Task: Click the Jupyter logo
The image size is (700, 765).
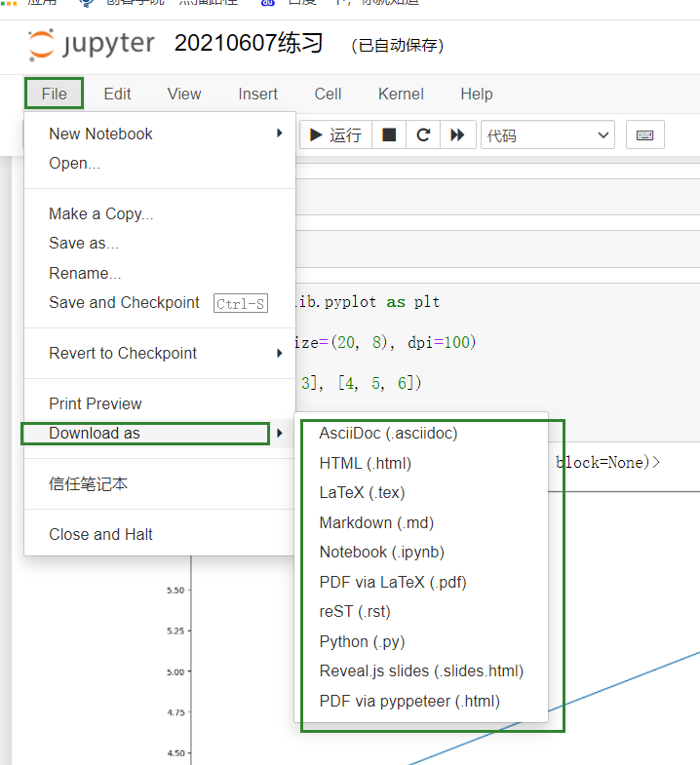Action: click(92, 45)
